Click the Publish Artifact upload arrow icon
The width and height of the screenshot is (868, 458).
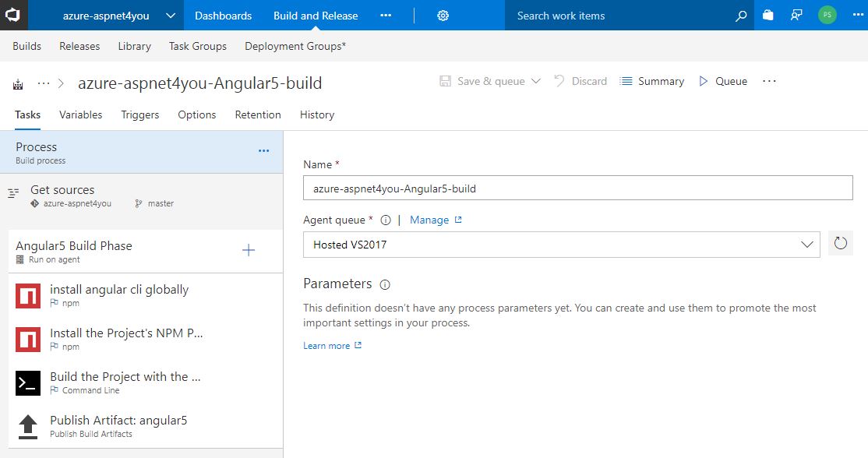point(28,427)
